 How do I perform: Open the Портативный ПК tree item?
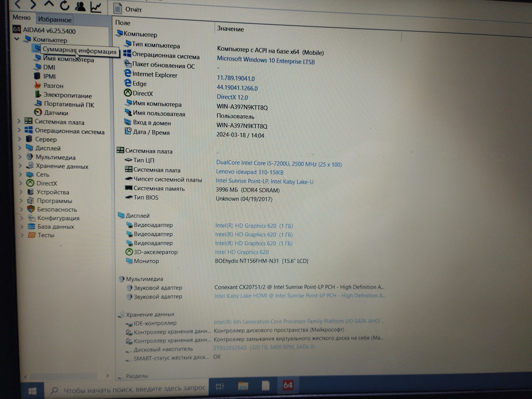click(x=69, y=104)
